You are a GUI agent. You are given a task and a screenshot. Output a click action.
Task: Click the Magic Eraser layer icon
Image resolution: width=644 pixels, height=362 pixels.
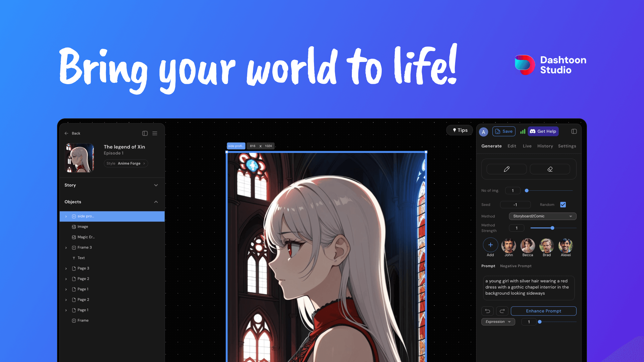(x=74, y=237)
